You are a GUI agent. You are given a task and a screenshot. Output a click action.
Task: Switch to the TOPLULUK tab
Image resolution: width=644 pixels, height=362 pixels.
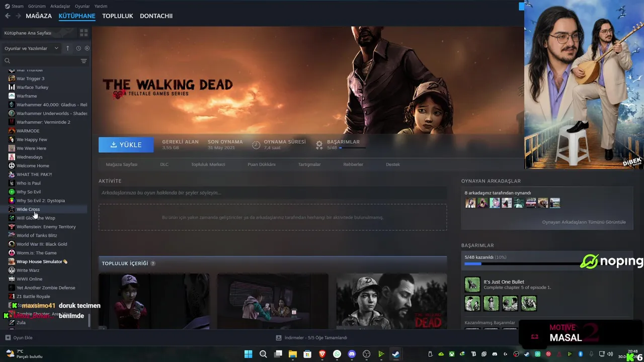(x=118, y=16)
